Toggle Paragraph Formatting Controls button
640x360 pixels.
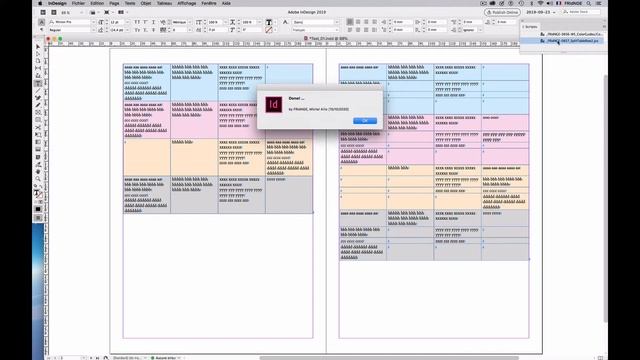(41, 30)
